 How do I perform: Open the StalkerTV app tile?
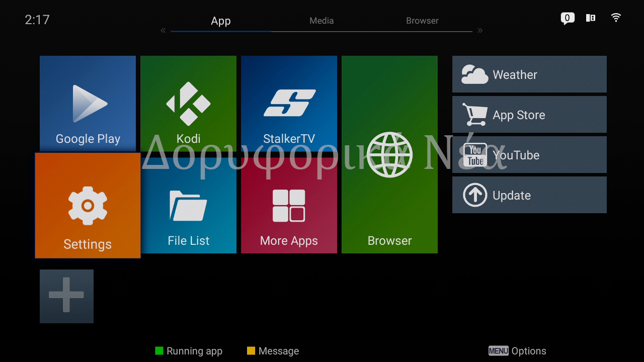289,104
